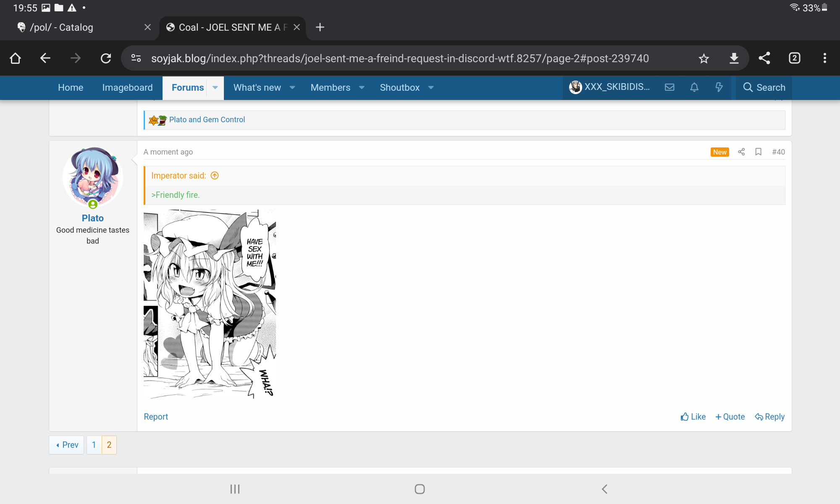This screenshot has height=504, width=840.
Task: Bookmark the page with the star icon
Action: [x=704, y=58]
